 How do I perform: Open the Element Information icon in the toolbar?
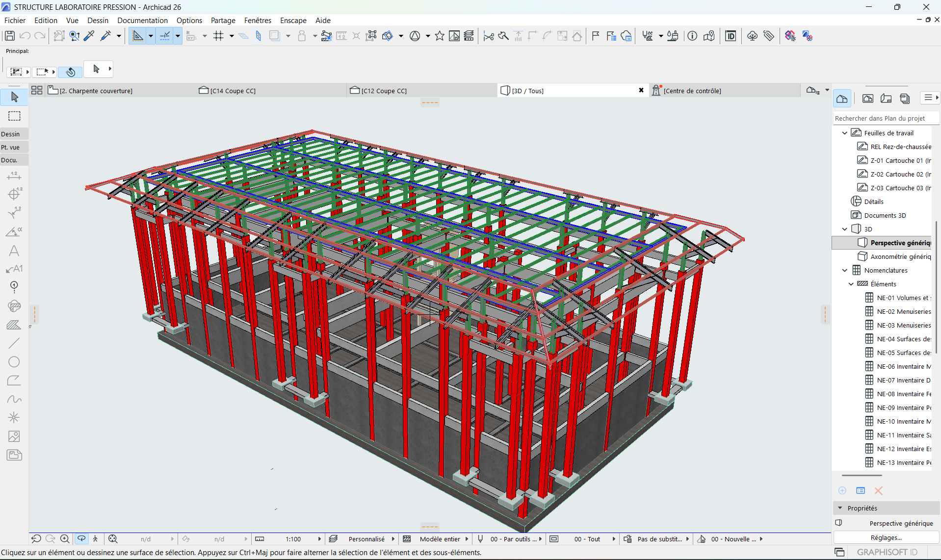692,36
